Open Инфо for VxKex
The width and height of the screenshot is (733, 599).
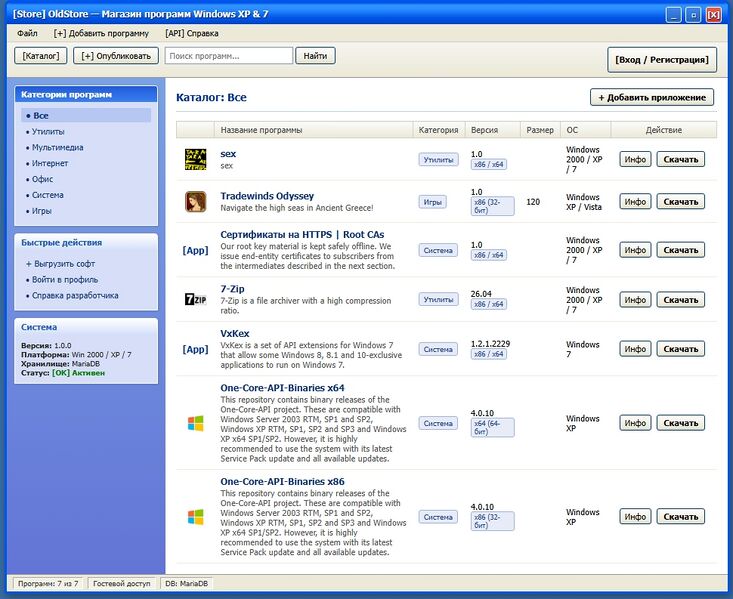[635, 349]
